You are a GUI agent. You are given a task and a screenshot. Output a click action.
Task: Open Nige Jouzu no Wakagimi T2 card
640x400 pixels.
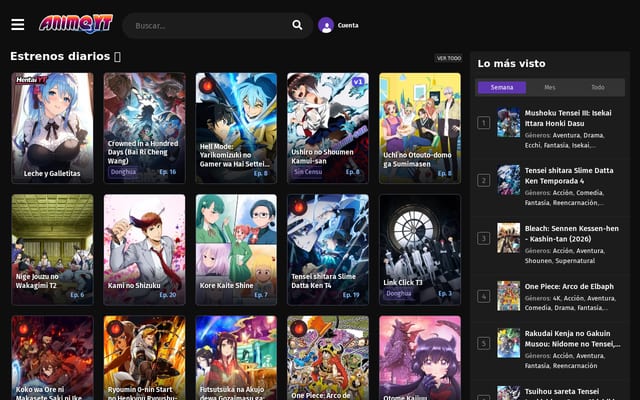[x=53, y=250]
